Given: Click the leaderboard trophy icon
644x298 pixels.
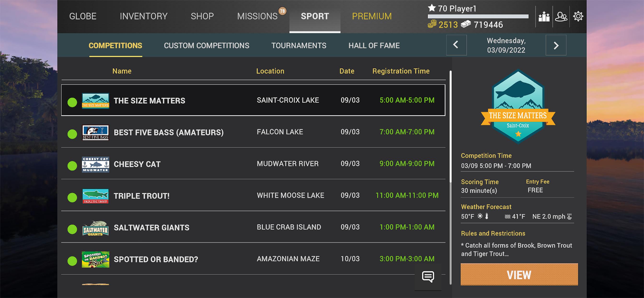Looking at the screenshot, I should (543, 16).
